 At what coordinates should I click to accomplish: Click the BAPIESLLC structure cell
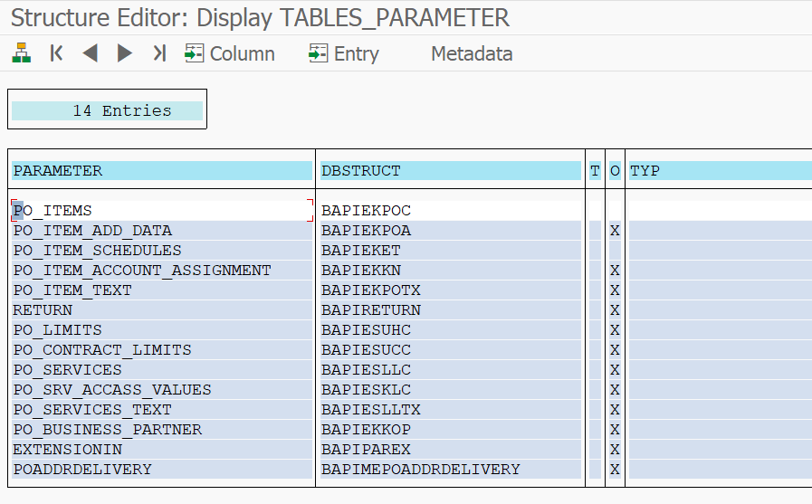pyautogui.click(x=451, y=370)
